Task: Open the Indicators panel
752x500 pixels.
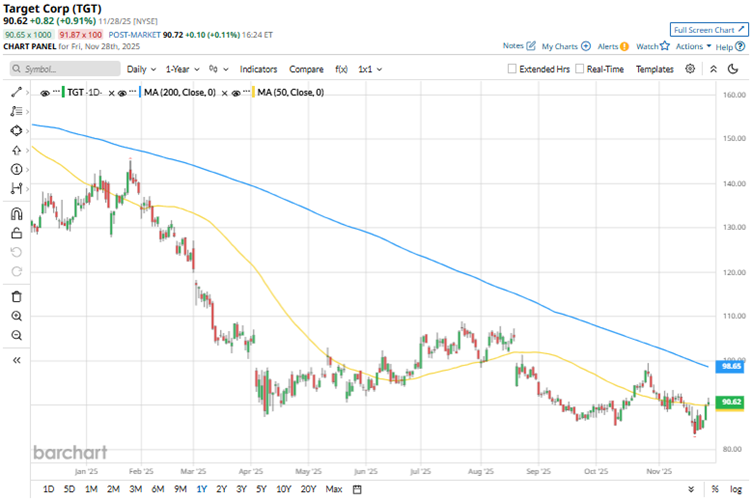Action: tap(259, 69)
